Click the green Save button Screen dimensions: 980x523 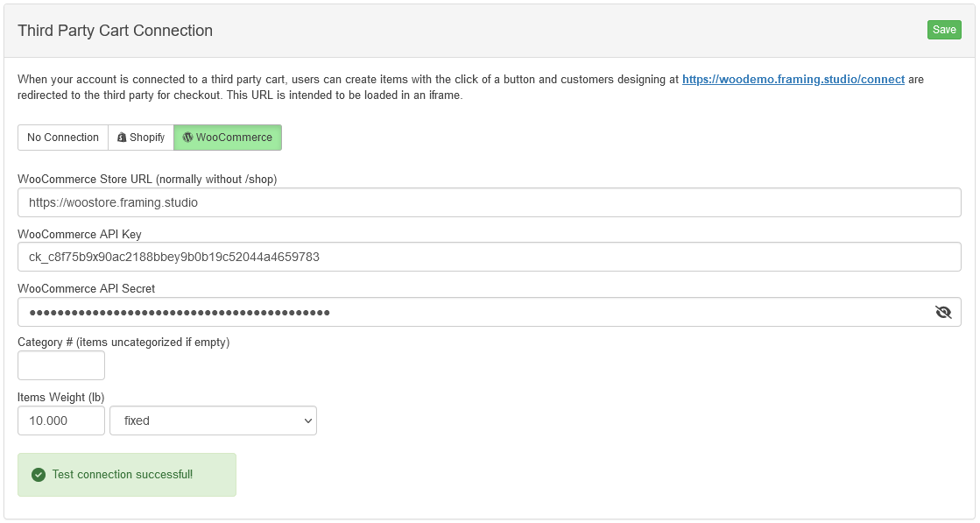pos(944,30)
